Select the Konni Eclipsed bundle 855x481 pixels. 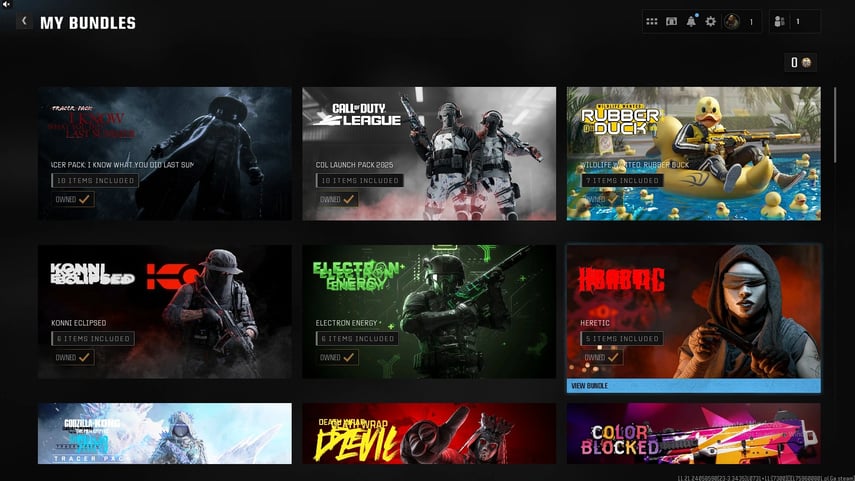coord(165,312)
